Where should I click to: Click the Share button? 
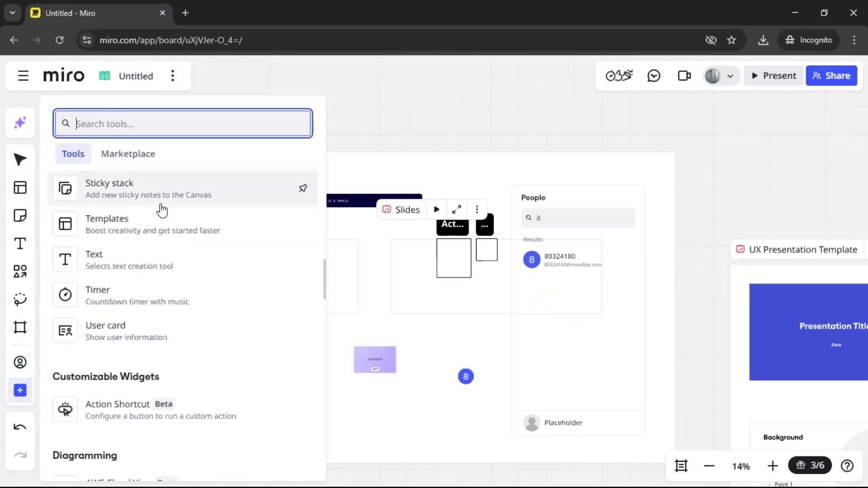coord(831,75)
